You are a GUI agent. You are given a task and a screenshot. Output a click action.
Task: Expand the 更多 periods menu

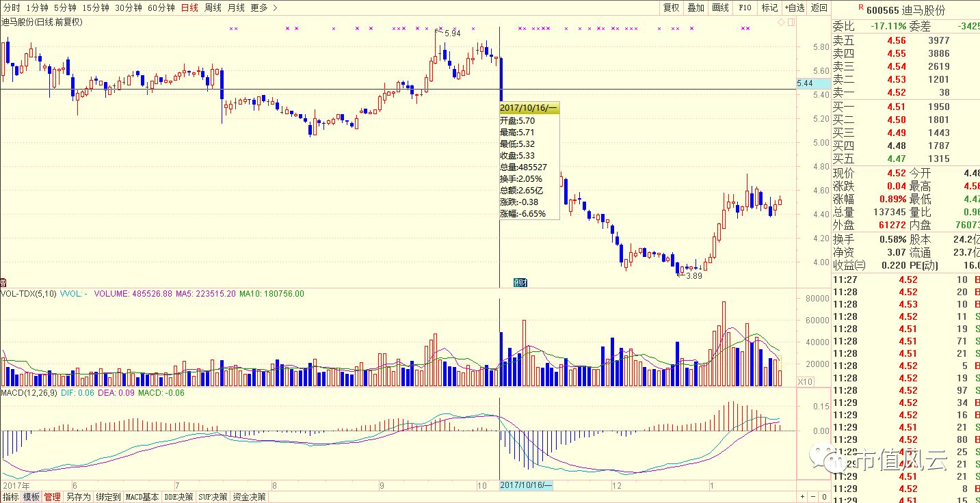[264, 8]
